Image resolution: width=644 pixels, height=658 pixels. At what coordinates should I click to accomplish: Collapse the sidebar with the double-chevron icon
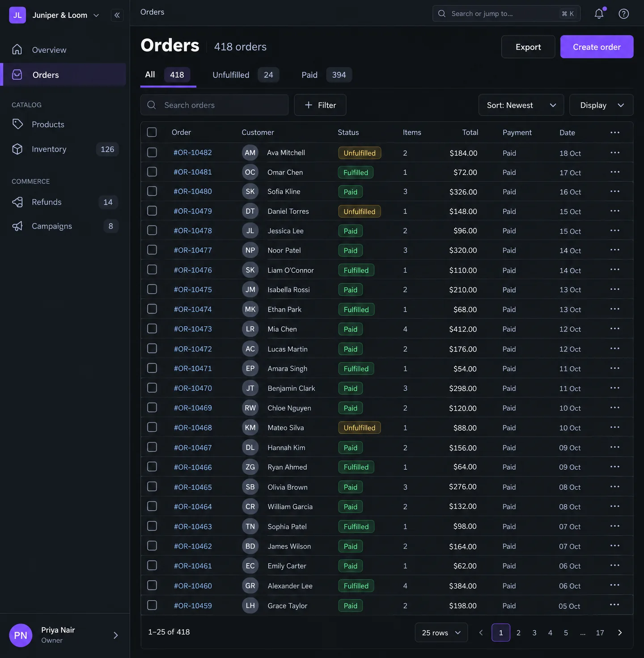117,15
